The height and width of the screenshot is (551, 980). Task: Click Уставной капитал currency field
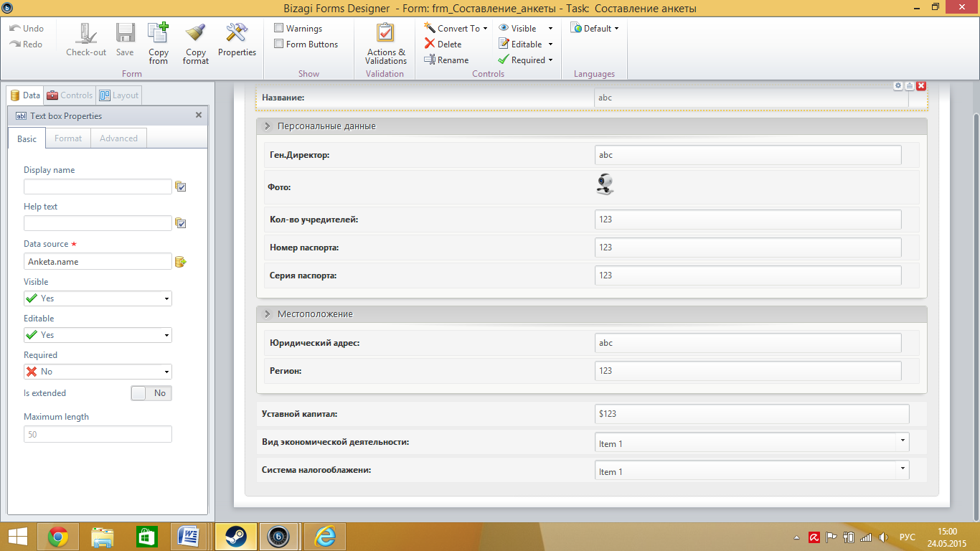752,414
